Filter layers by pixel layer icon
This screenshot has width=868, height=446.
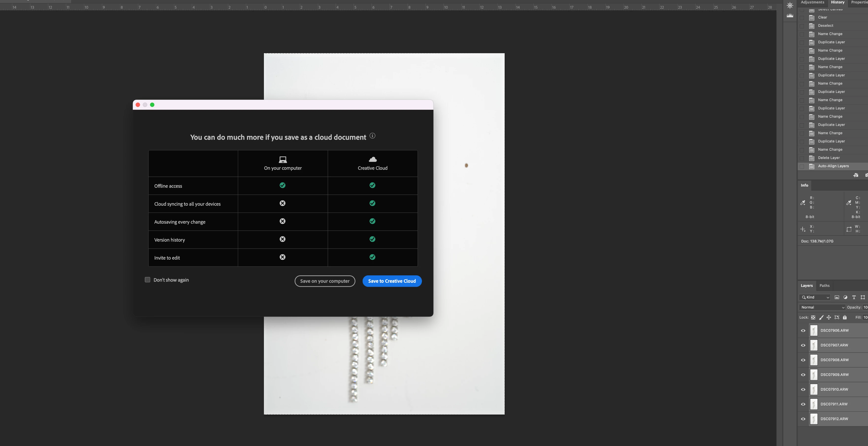(x=837, y=297)
